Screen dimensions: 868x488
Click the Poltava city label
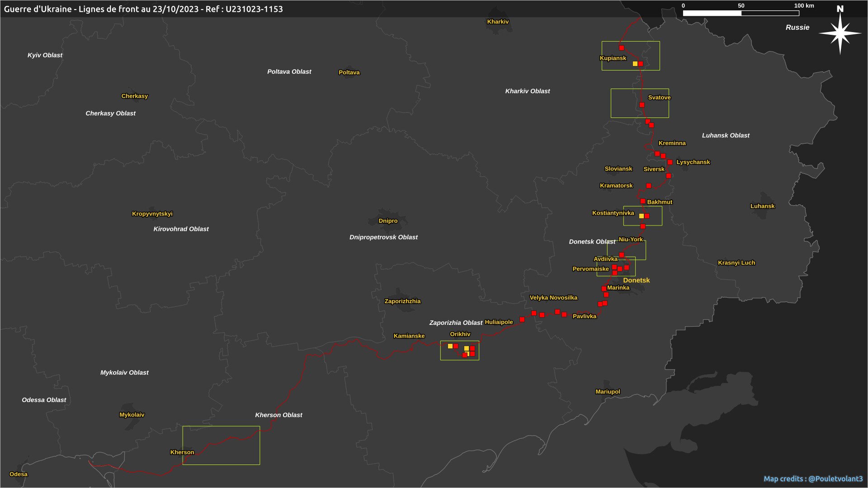click(349, 73)
